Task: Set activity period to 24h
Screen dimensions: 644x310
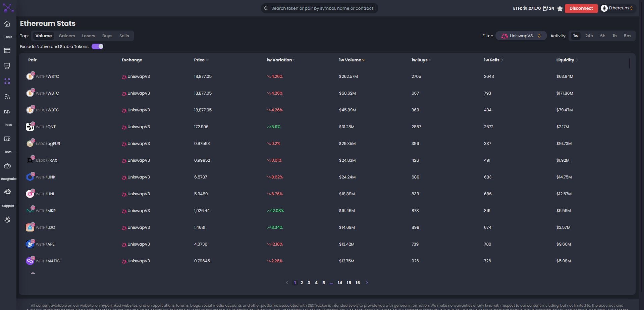Action: (x=589, y=36)
